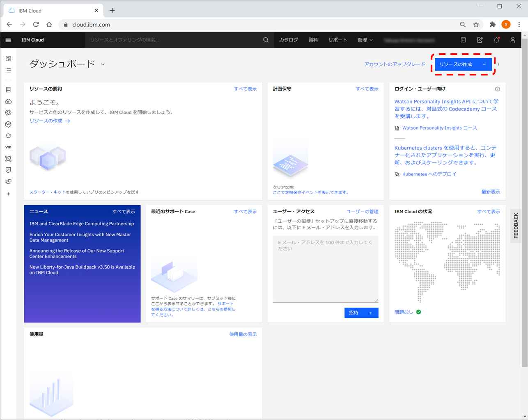Click the browser zoom magnifier icon
This screenshot has width=528, height=420.
[463, 25]
